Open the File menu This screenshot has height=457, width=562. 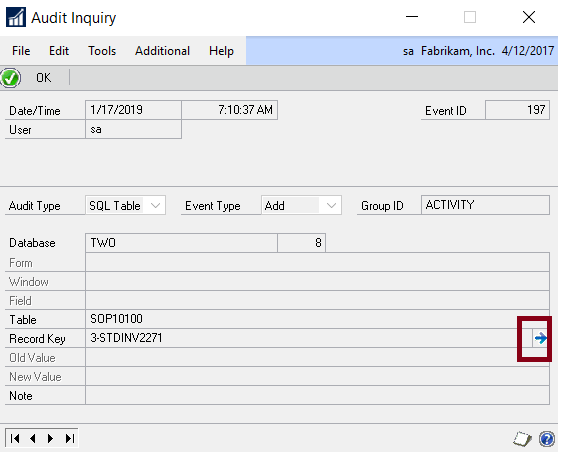point(21,51)
